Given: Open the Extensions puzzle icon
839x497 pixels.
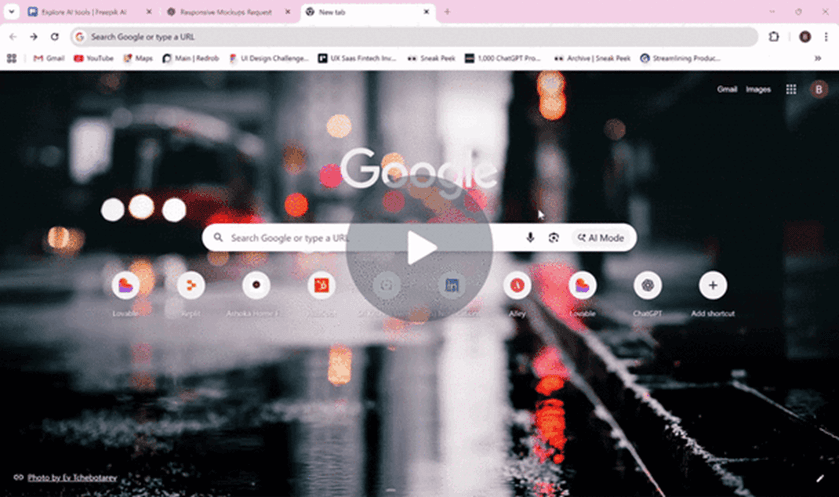Looking at the screenshot, I should click(774, 37).
